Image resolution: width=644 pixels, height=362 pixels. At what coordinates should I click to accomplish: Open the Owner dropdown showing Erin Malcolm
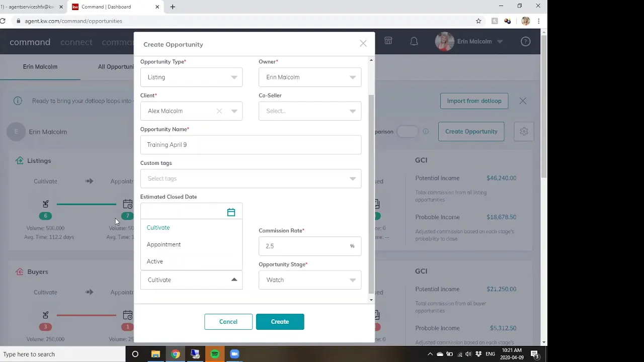[x=310, y=77]
